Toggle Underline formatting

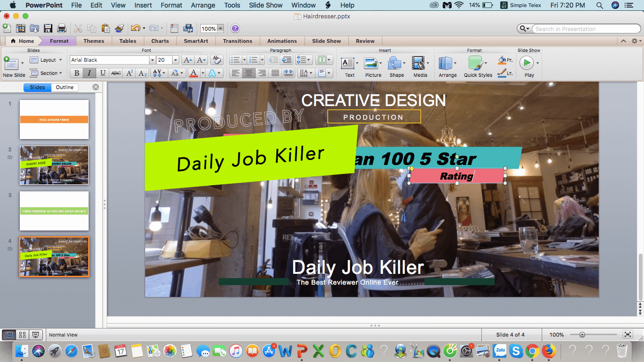(102, 73)
